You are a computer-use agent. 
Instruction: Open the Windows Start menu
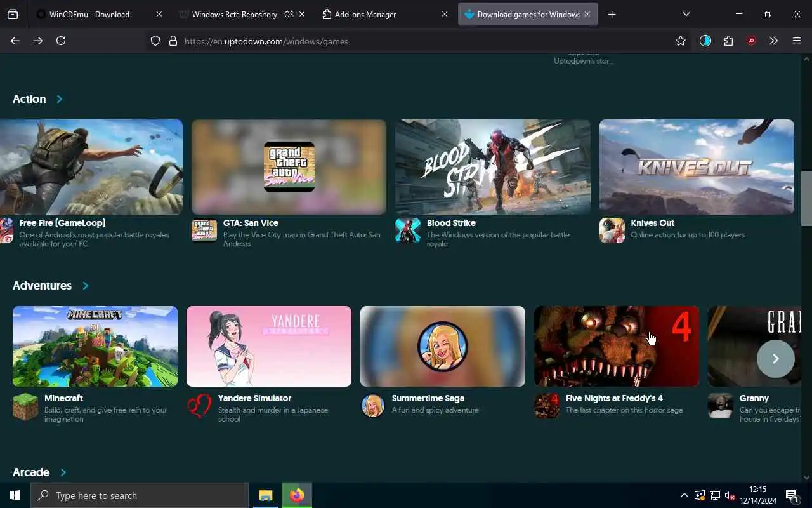pos(15,495)
